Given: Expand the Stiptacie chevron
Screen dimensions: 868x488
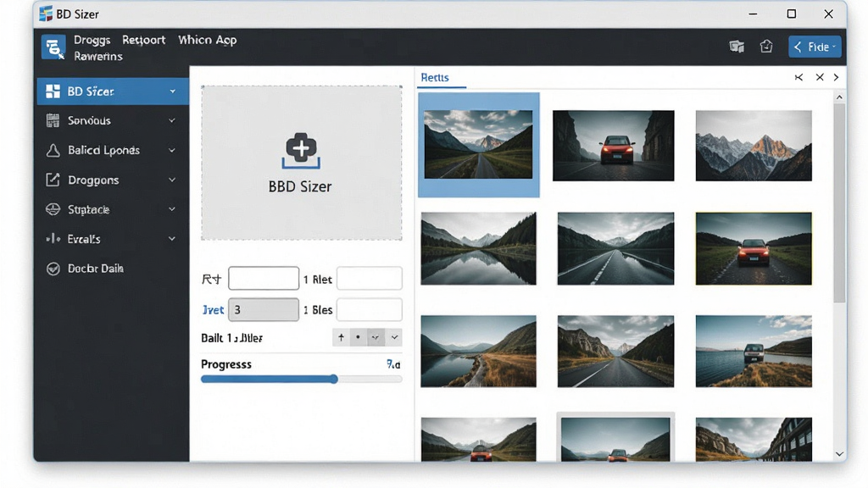Looking at the screenshot, I should tap(172, 209).
